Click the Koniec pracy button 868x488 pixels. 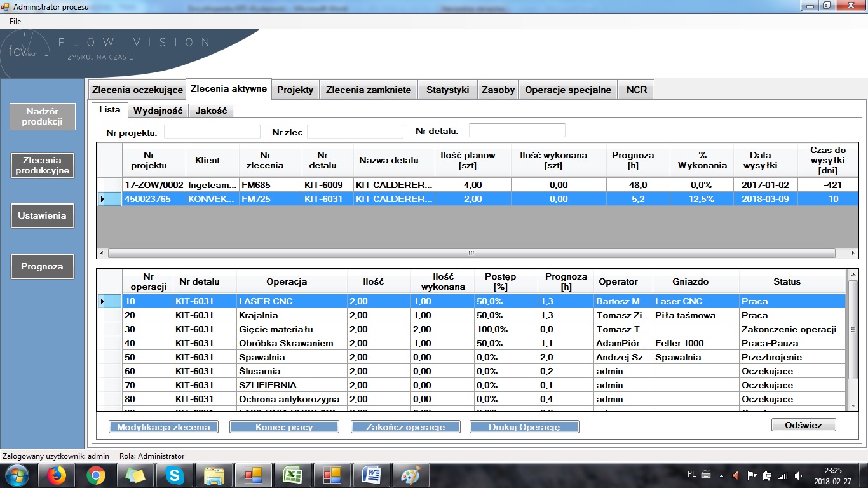[284, 427]
